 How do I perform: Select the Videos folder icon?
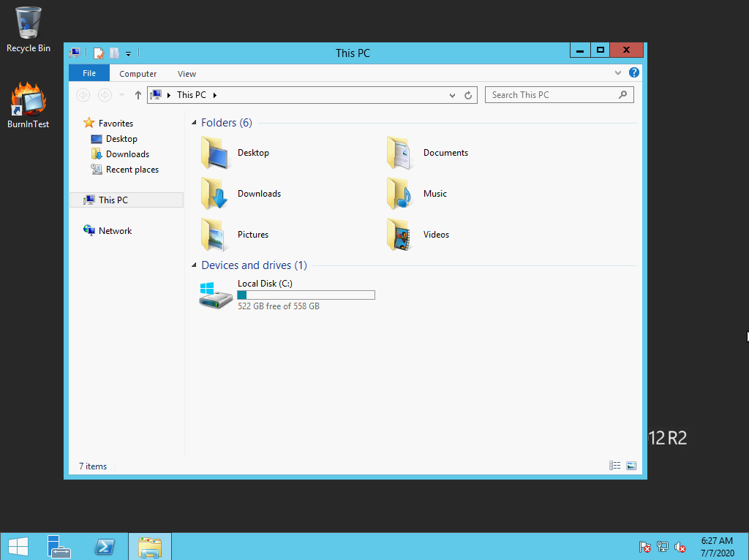400,235
